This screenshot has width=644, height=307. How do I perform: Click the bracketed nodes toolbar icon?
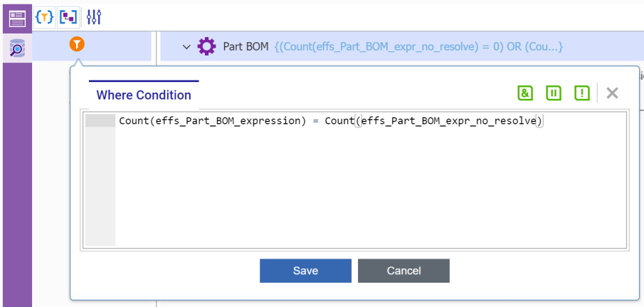tap(68, 17)
